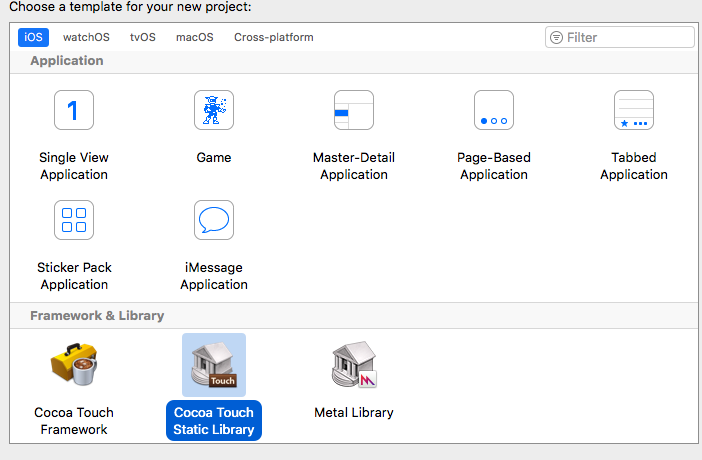702x460 pixels.
Task: Click the Tabbed Application text label
Action: click(634, 166)
